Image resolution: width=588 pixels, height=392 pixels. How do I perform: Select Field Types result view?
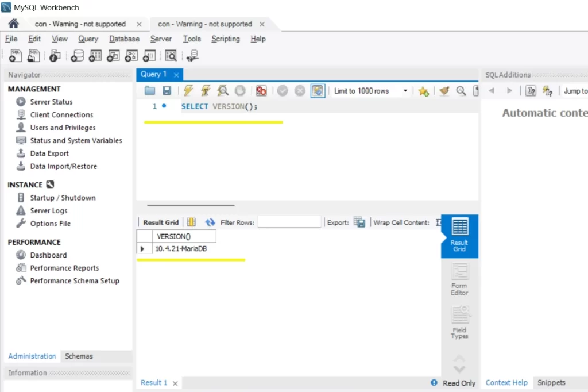tap(459, 322)
